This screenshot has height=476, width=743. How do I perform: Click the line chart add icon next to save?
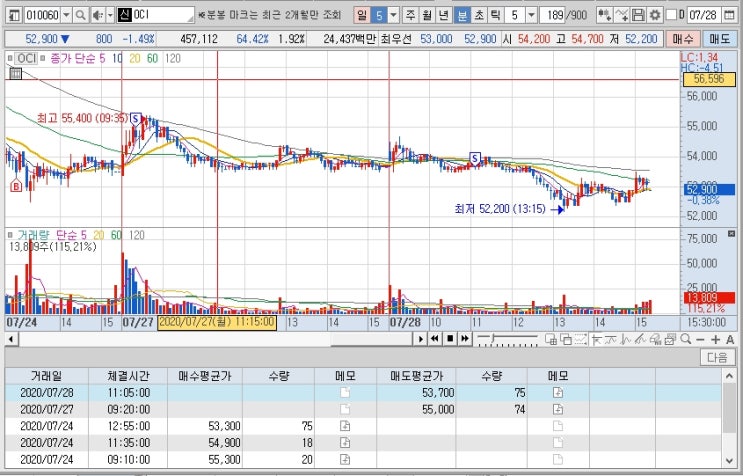coord(621,15)
